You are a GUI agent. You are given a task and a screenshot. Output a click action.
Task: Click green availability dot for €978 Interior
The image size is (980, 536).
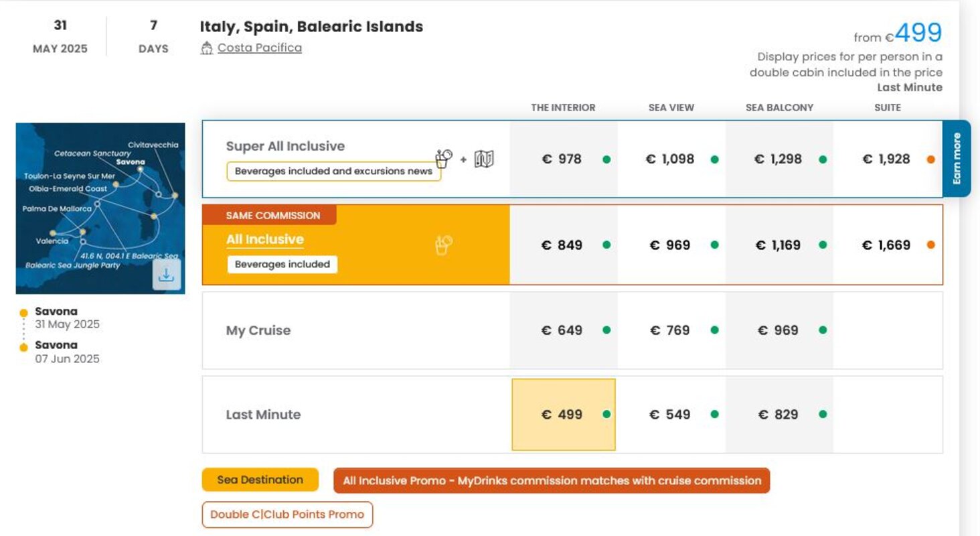[x=606, y=159]
